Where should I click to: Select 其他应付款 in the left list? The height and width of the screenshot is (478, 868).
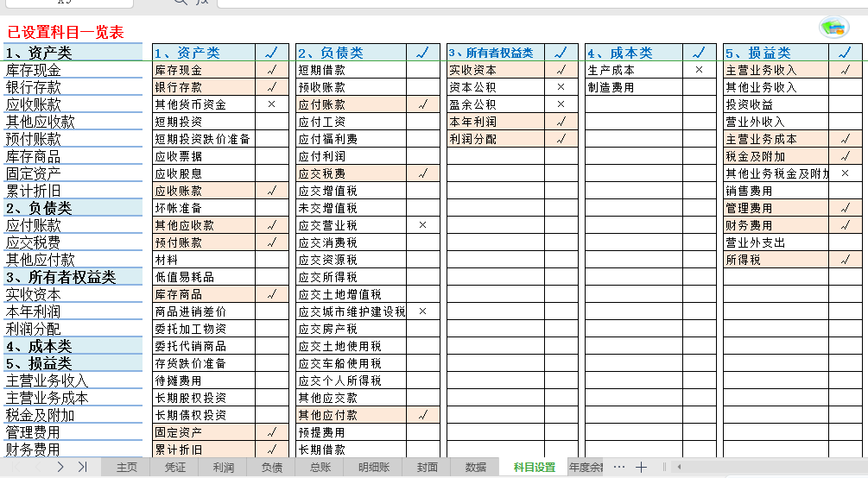pos(73,260)
